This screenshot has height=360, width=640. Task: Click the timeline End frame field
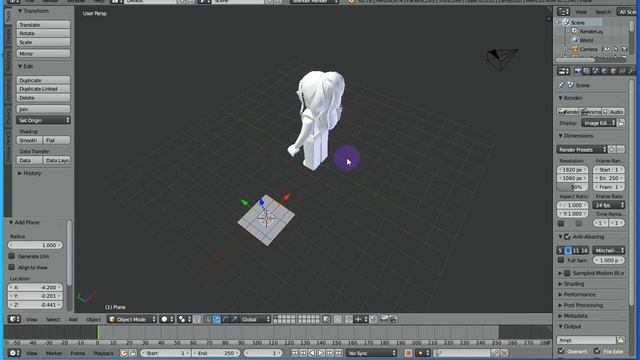[x=216, y=353]
